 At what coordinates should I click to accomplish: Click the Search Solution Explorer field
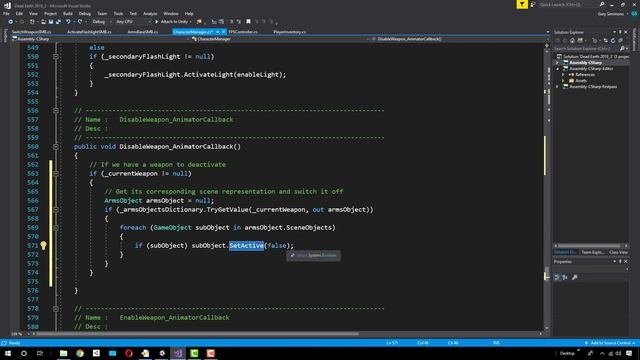586,49
